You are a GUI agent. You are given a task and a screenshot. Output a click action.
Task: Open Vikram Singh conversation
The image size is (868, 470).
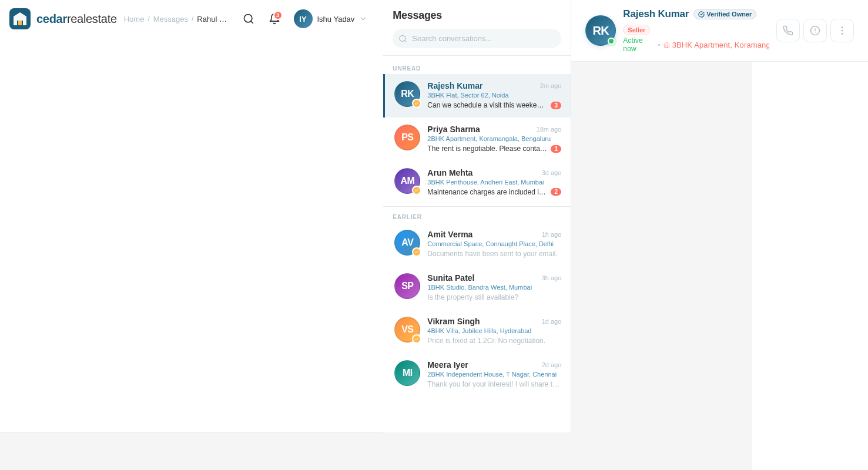click(x=477, y=331)
